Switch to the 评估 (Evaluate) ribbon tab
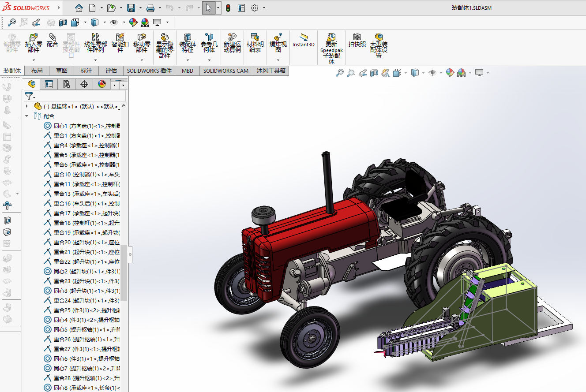 point(111,71)
